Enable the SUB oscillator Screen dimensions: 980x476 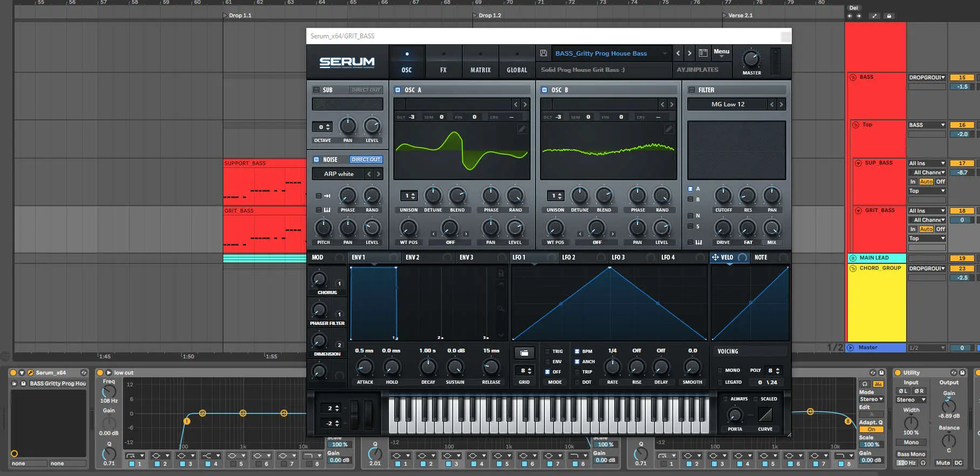click(316, 90)
